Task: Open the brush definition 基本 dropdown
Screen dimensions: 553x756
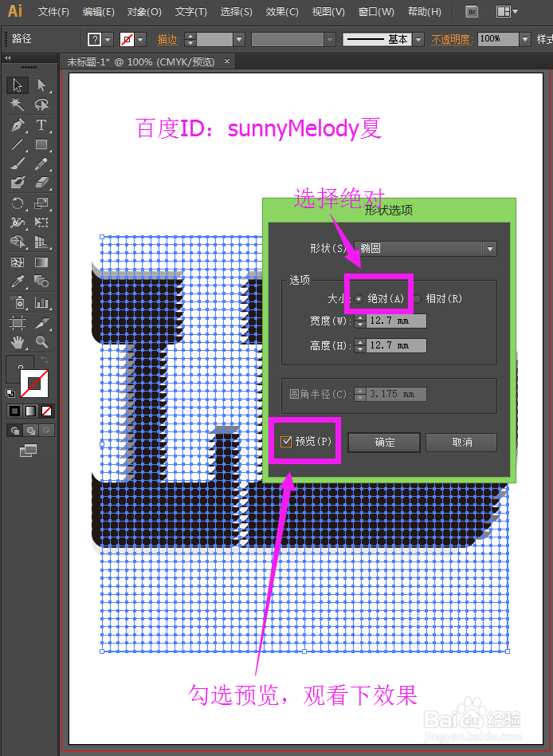Action: (x=418, y=40)
